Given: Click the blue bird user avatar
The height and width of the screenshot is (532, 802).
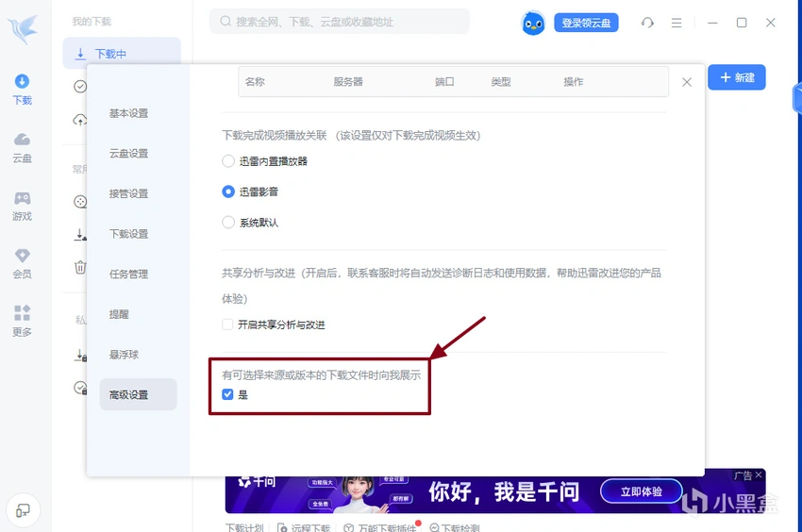Looking at the screenshot, I should tap(533, 23).
